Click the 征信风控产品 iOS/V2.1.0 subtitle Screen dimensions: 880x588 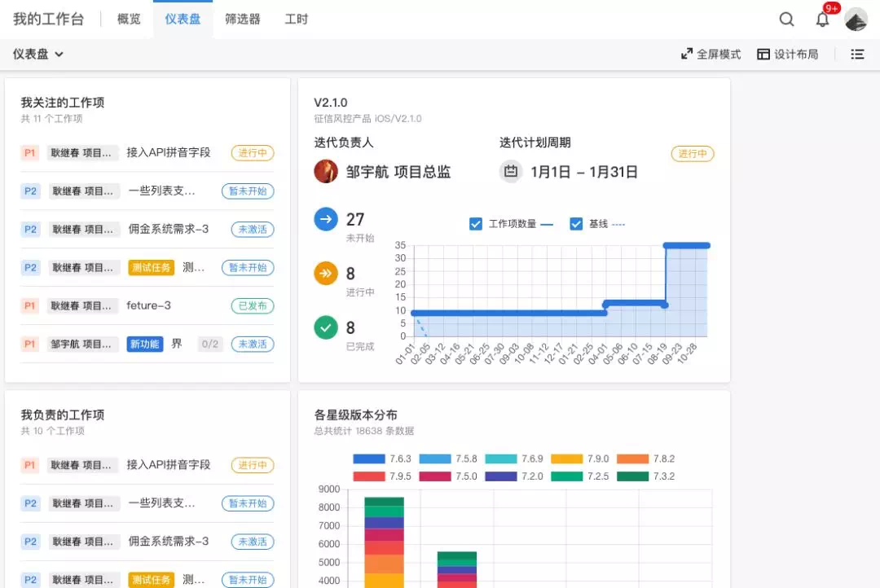coord(367,118)
